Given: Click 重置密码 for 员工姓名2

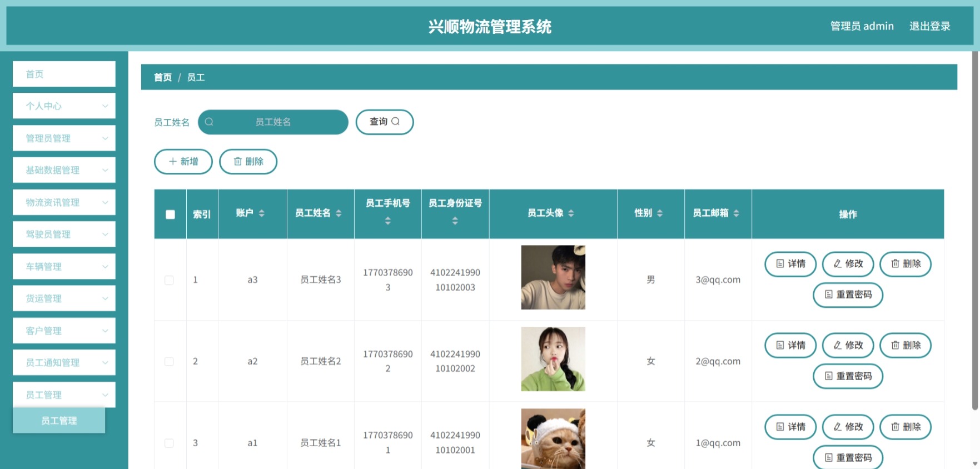Looking at the screenshot, I should point(848,376).
